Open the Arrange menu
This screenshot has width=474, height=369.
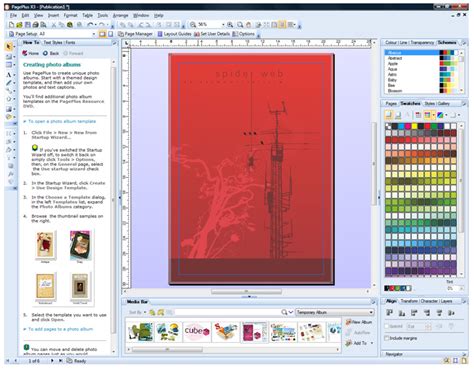pyautogui.click(x=120, y=15)
